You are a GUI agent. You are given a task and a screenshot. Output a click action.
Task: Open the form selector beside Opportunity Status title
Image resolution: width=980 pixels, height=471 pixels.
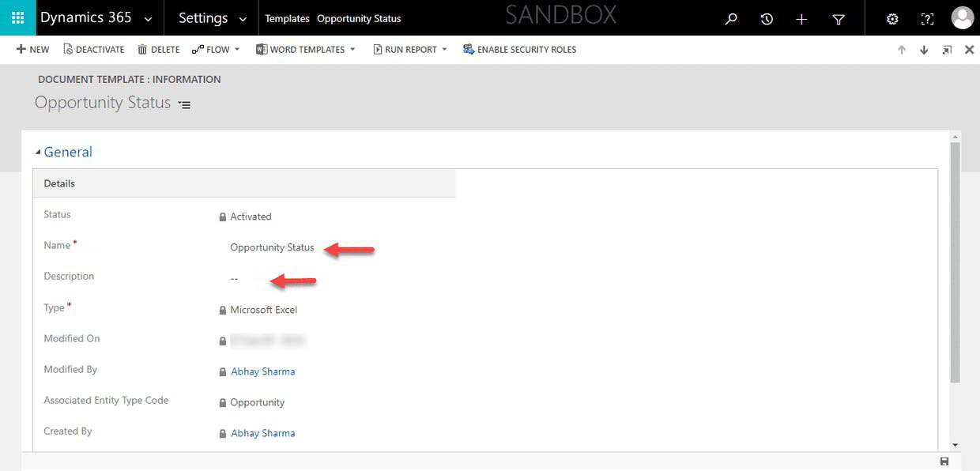[184, 104]
